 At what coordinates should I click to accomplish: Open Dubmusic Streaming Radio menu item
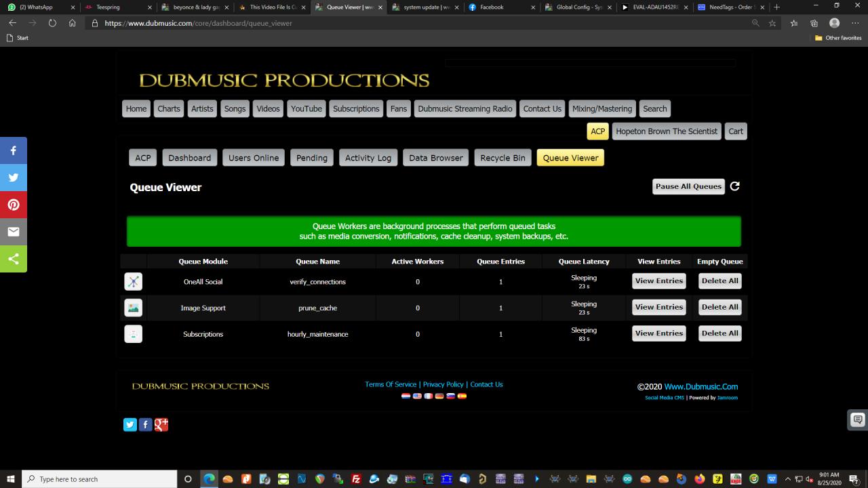tap(465, 108)
